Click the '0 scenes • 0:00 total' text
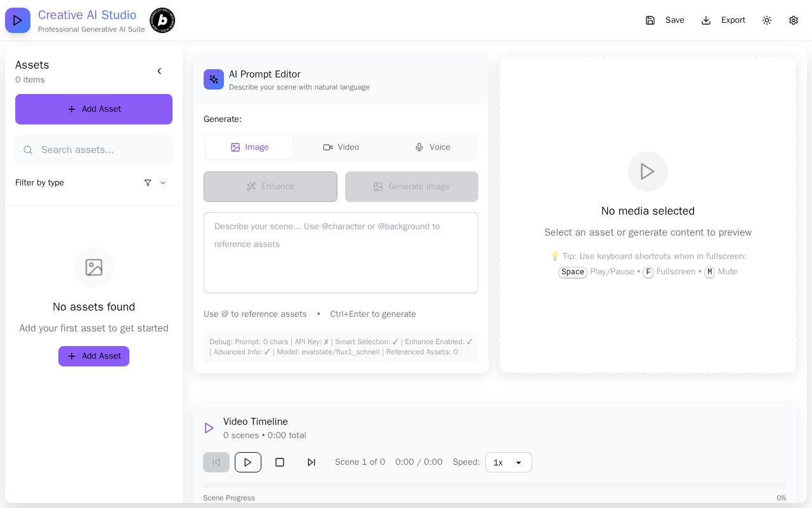 (x=265, y=436)
